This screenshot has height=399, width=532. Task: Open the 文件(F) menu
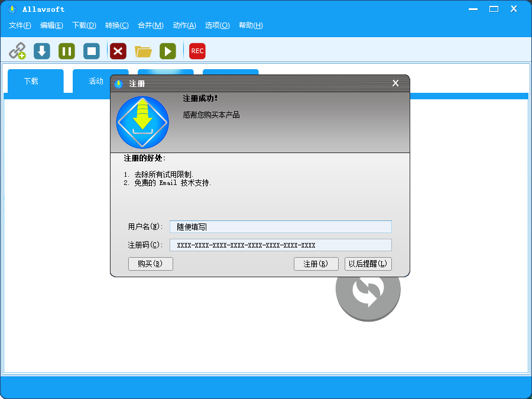pyautogui.click(x=20, y=25)
